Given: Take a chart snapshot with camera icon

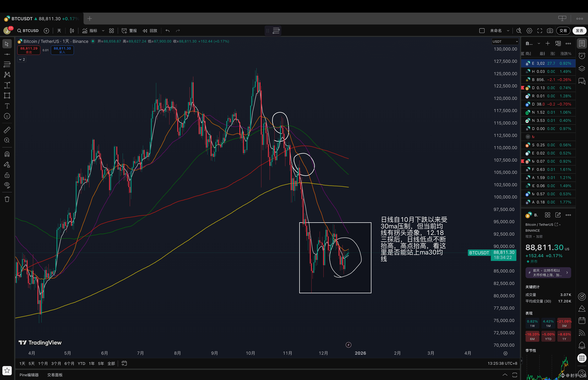Looking at the screenshot, I should pyautogui.click(x=550, y=31).
